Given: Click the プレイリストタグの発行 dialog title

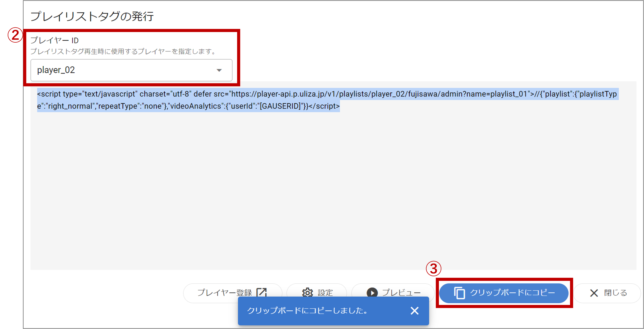Looking at the screenshot, I should (x=92, y=17).
